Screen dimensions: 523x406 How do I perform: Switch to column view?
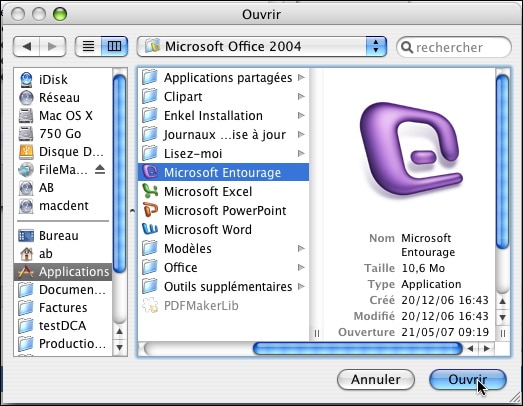click(x=114, y=46)
